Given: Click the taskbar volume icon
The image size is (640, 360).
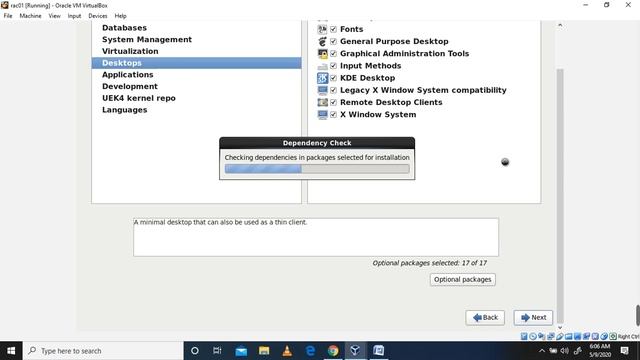Looking at the screenshot, I should pyautogui.click(x=565, y=351).
